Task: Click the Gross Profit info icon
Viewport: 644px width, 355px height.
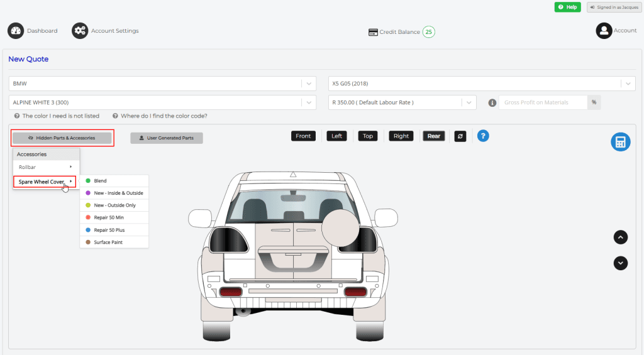Action: click(492, 102)
